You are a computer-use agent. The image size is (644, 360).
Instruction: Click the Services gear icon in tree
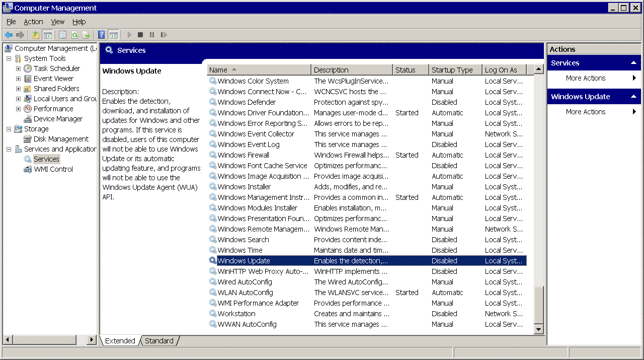pos(28,159)
